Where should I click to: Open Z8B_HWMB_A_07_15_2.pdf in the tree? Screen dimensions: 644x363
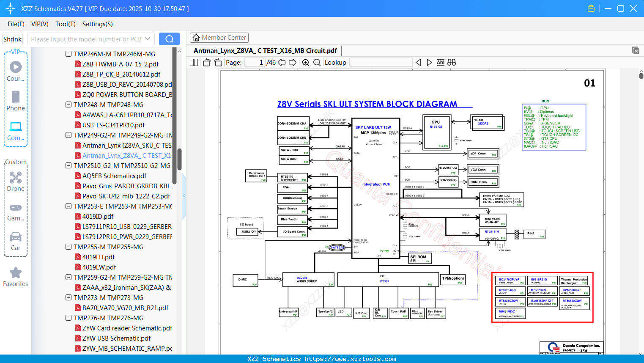click(121, 64)
